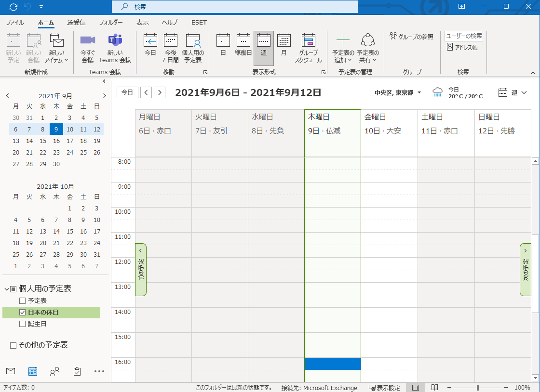This screenshot has width=540, height=392.
Task: Open the People contacts module
Action: 55,371
